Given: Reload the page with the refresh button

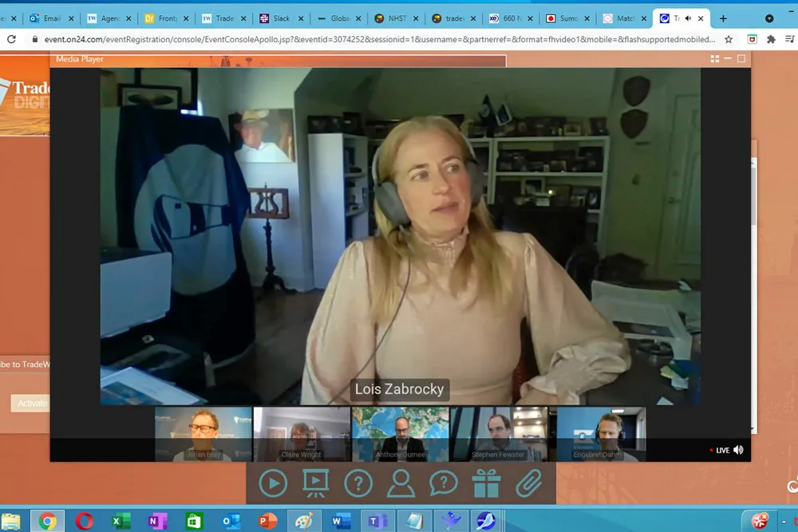Looking at the screenshot, I should [11, 39].
